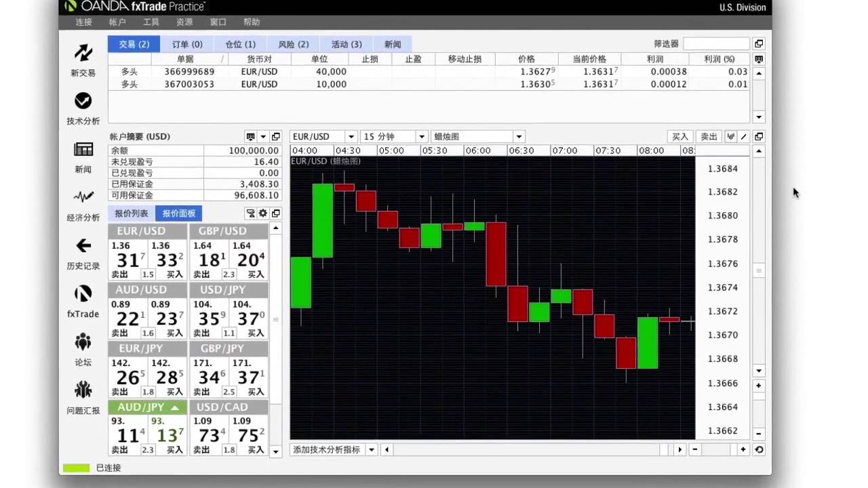Sort by the 利润 (%) column header

pyautogui.click(x=719, y=59)
